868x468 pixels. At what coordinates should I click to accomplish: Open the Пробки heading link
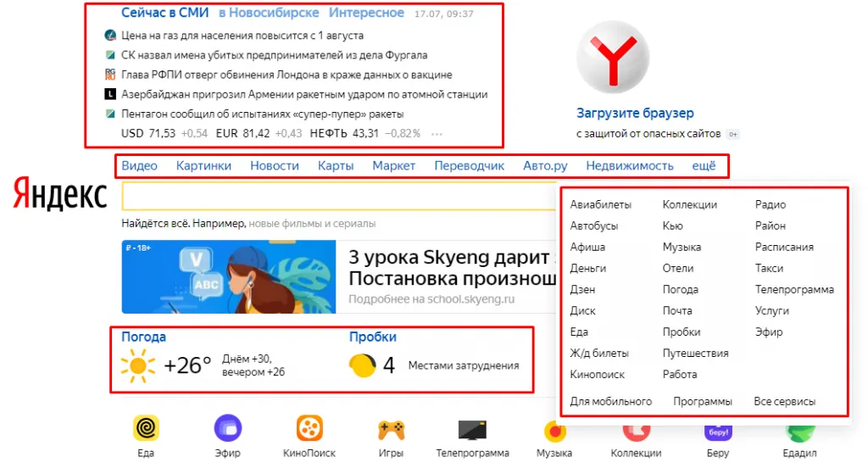[373, 337]
